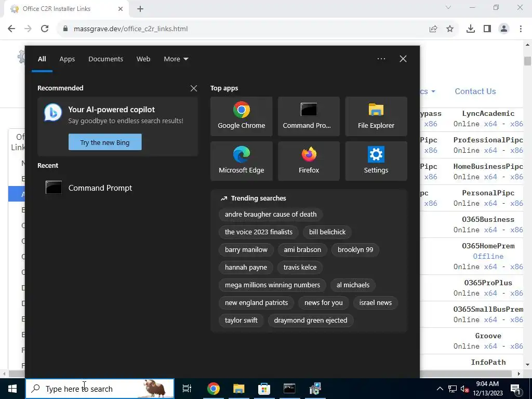Close the Office C2R Installer Links tab

tap(121, 9)
